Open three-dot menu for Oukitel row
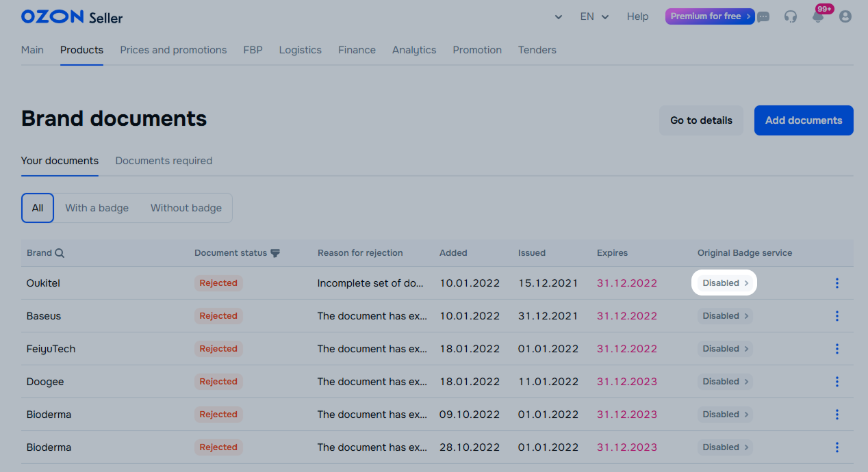This screenshot has height=472, width=868. [x=837, y=283]
